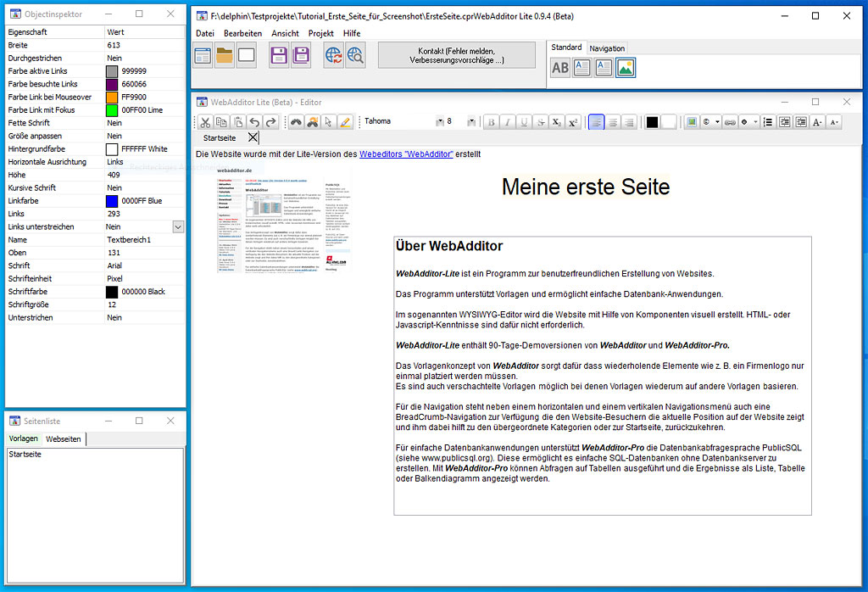Open a project with the folder icon
The height and width of the screenshot is (592, 868).
click(x=225, y=56)
